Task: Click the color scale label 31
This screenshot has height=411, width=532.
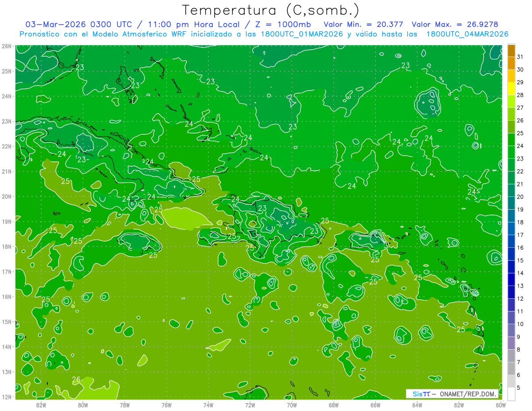Action: pos(520,57)
